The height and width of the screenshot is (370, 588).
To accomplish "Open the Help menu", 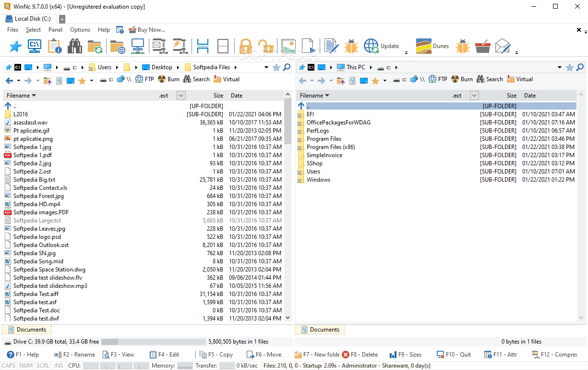I will point(104,30).
